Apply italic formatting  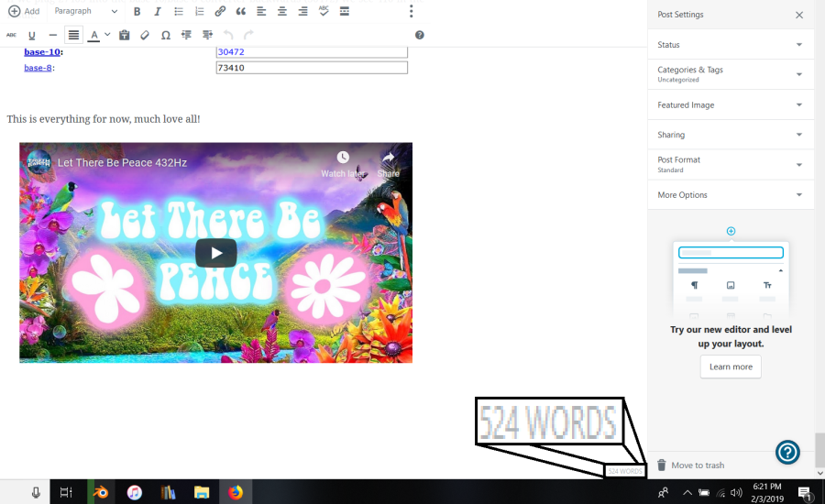click(158, 12)
